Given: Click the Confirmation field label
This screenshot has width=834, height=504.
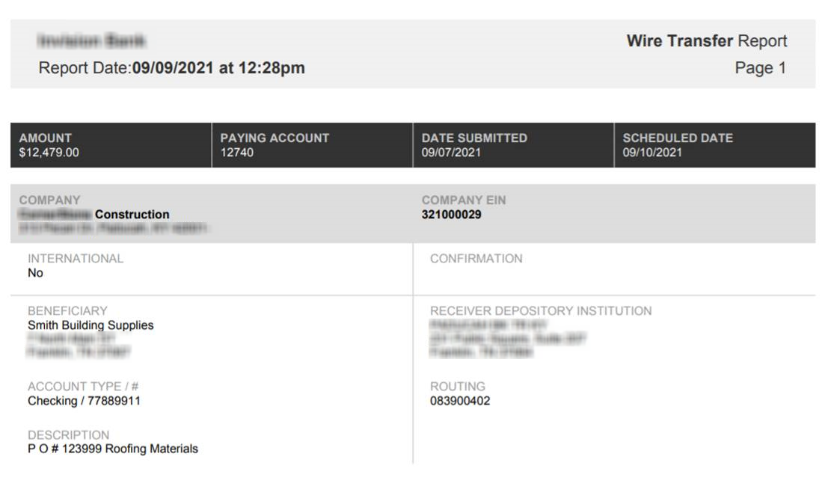Looking at the screenshot, I should (x=476, y=259).
